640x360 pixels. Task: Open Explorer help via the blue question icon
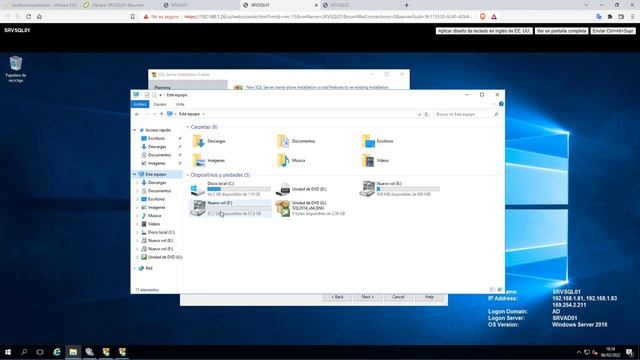[x=501, y=104]
